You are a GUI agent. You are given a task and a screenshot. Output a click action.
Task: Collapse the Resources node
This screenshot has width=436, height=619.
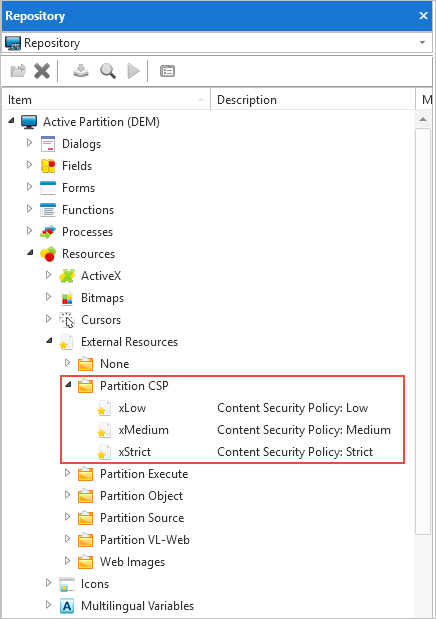tap(30, 252)
